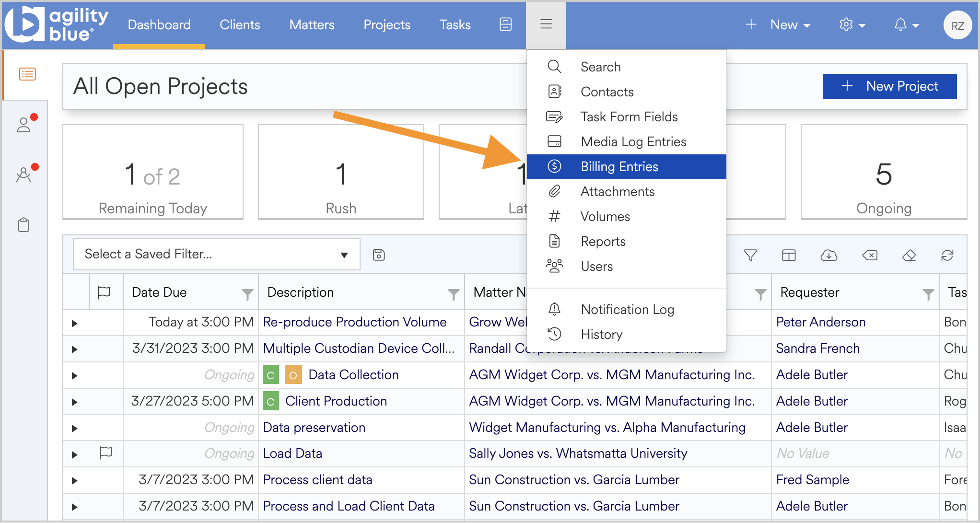Open the column chooser toolbar icon
Viewport: 980px width, 523px height.
[789, 256]
